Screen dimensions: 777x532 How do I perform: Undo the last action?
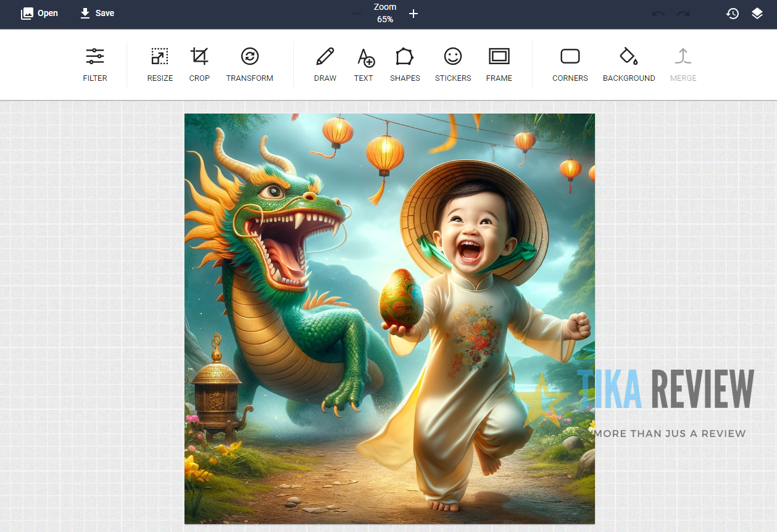pyautogui.click(x=659, y=14)
